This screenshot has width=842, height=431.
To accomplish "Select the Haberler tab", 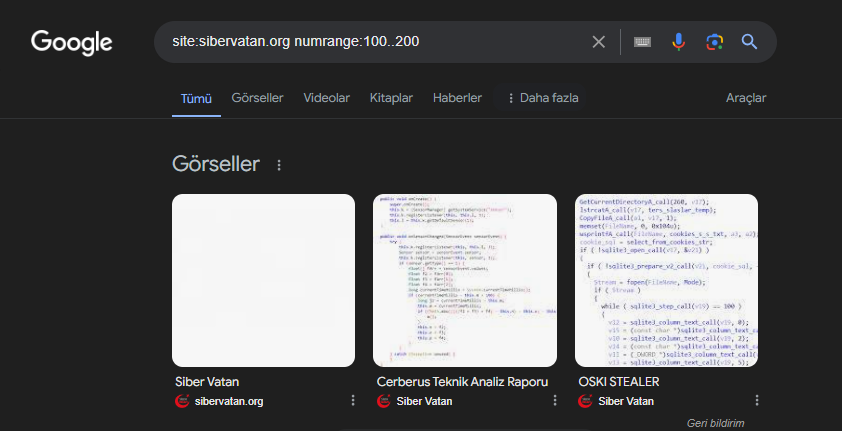I will tap(457, 98).
